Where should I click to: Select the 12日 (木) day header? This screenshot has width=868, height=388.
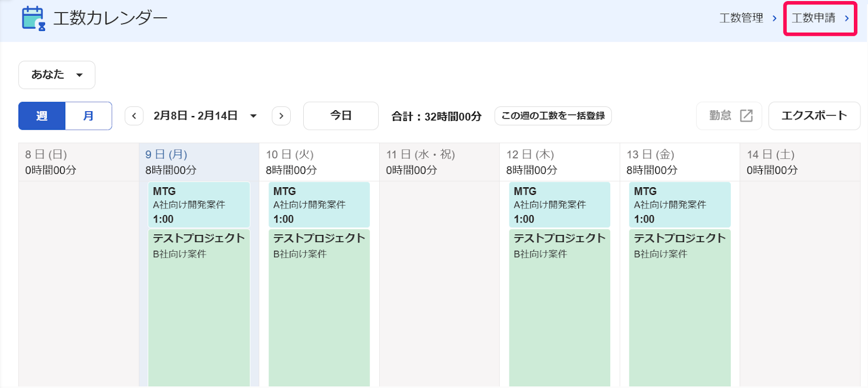(560, 162)
